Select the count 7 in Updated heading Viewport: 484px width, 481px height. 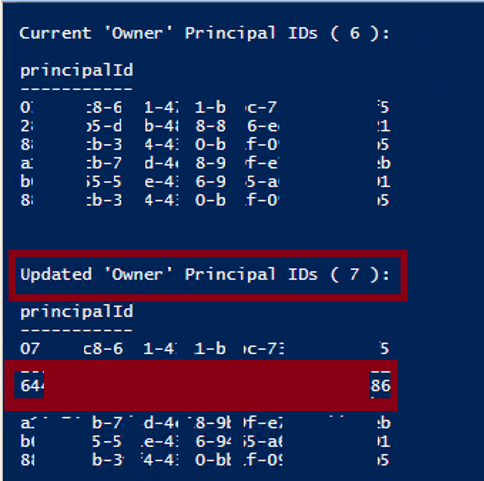(355, 275)
